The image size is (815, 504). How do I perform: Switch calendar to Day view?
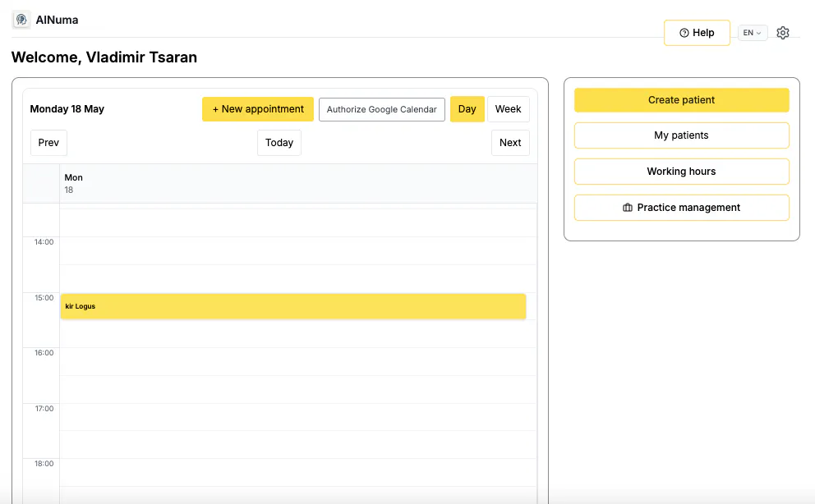[x=467, y=109]
